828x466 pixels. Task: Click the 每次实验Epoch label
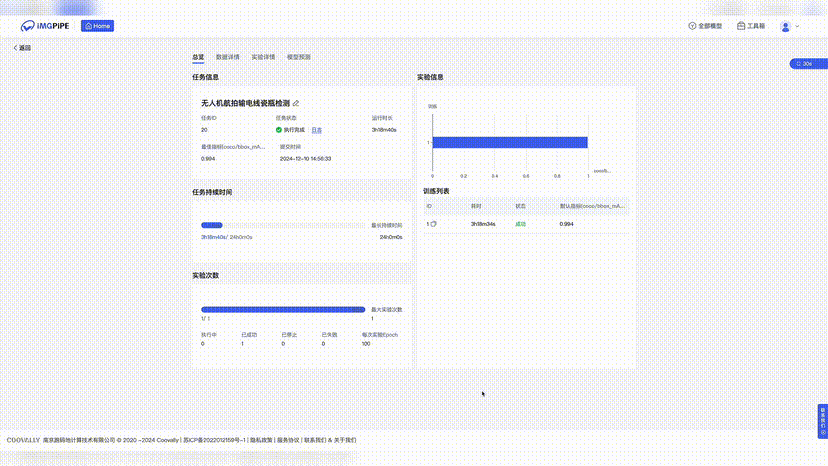[380, 335]
